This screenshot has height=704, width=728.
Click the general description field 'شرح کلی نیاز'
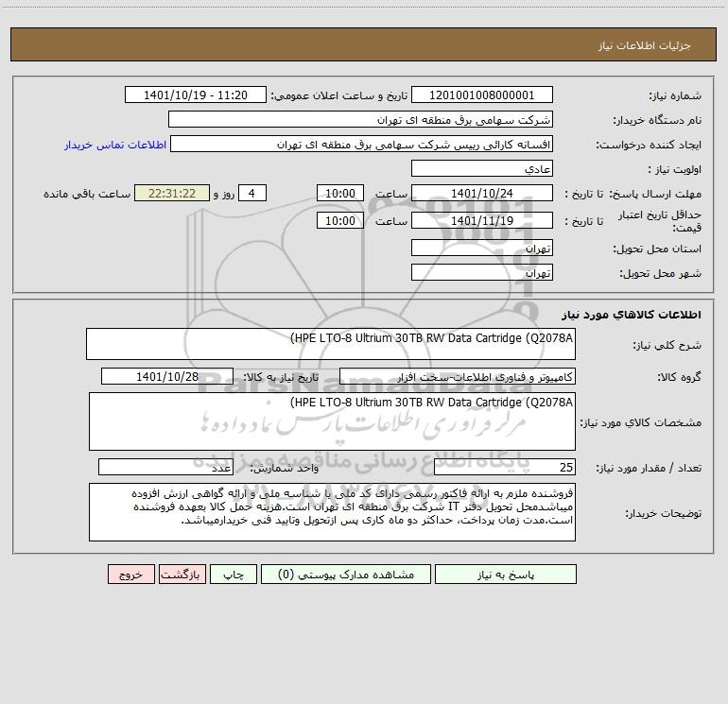331,344
